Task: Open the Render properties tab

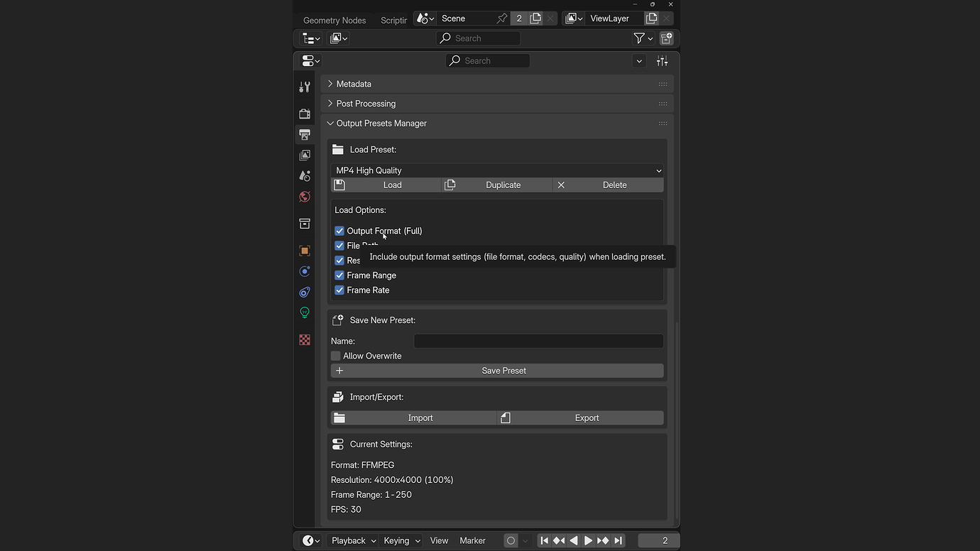Action: coord(305,114)
